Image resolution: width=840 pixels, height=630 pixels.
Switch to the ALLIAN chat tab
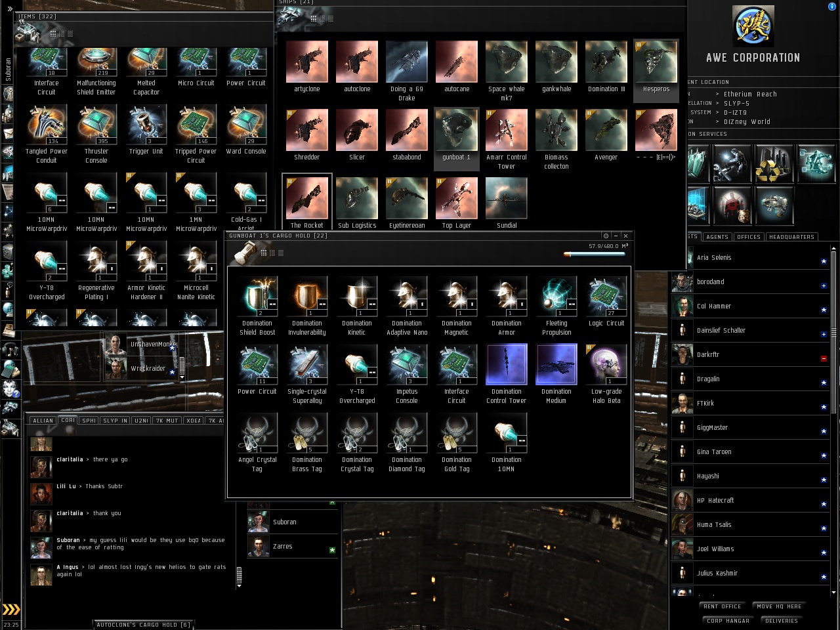point(43,421)
